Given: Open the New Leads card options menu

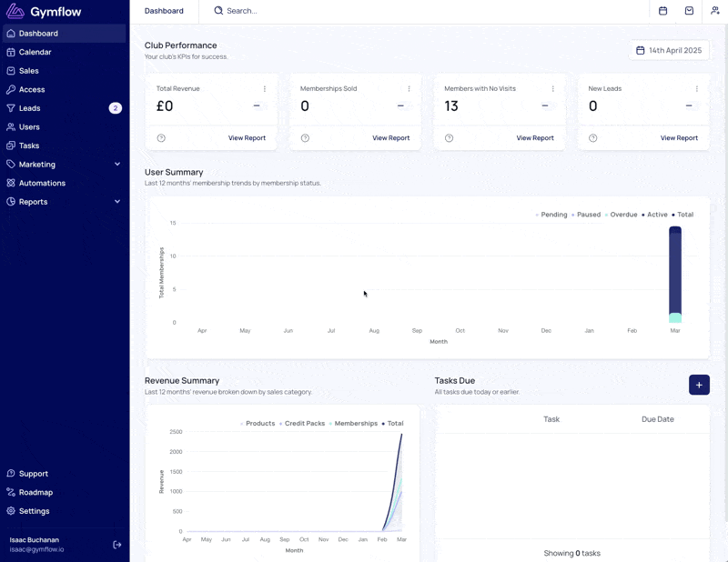Looking at the screenshot, I should click(697, 88).
